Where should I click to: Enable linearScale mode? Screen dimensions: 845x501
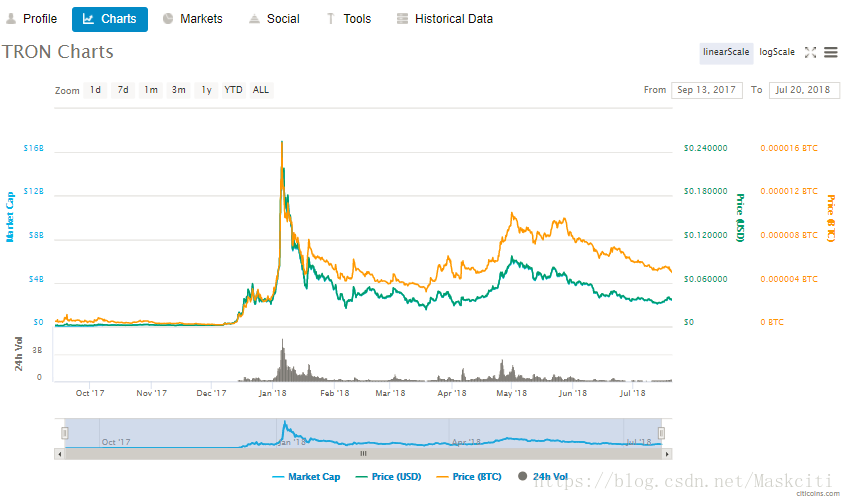pyautogui.click(x=726, y=53)
